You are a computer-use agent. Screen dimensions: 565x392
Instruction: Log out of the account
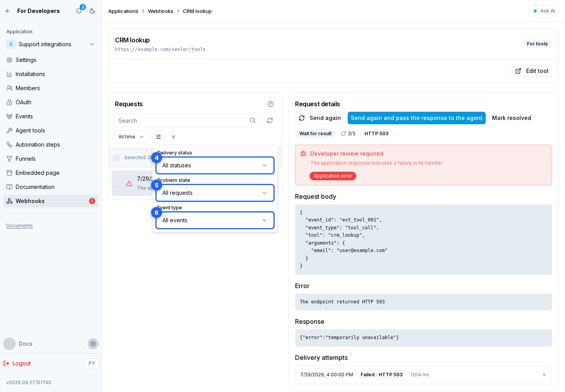coord(17,363)
